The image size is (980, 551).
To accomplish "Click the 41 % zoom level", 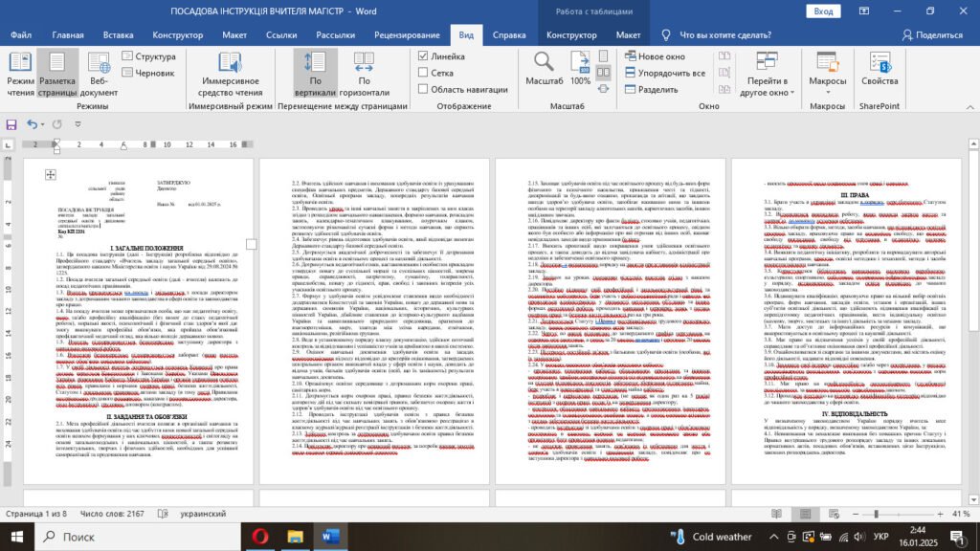I will coord(961,514).
